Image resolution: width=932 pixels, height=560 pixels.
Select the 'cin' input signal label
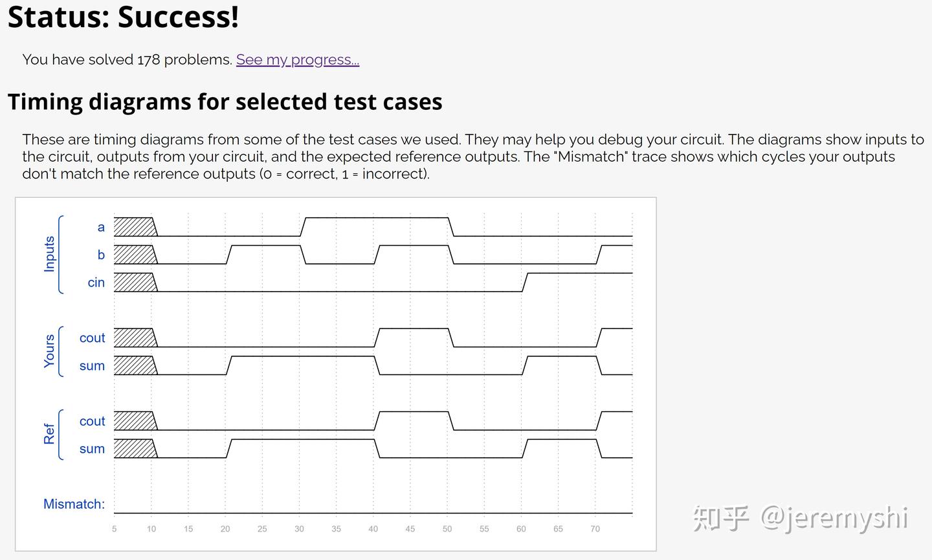click(x=96, y=283)
